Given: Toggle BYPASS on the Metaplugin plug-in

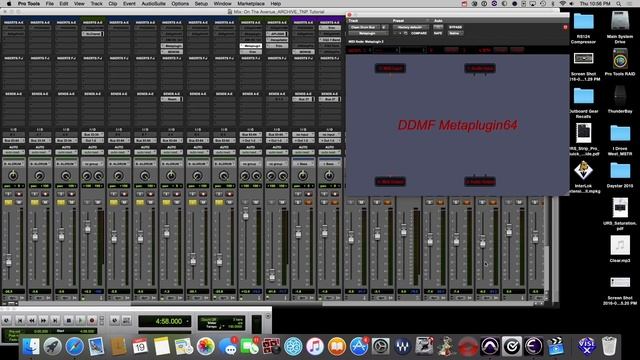Looking at the screenshot, I should point(456,27).
